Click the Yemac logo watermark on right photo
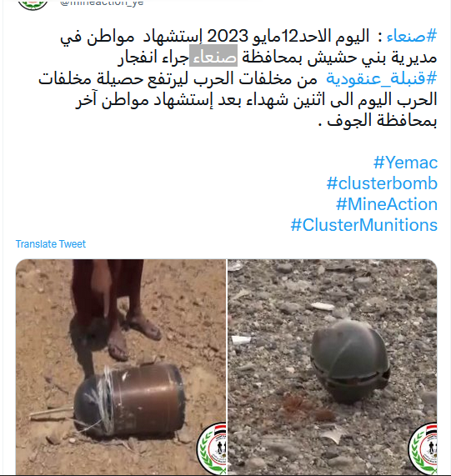The height and width of the screenshot is (476, 451). coord(423,448)
